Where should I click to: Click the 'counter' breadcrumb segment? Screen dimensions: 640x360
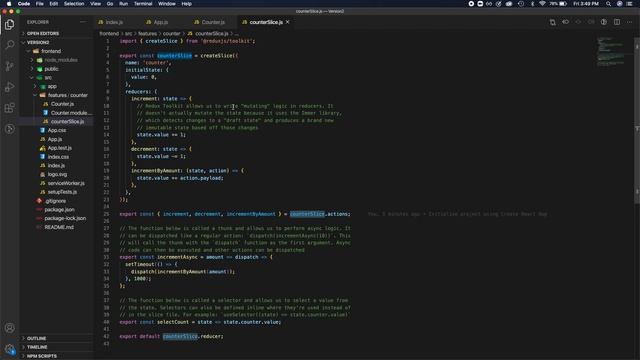tap(171, 33)
